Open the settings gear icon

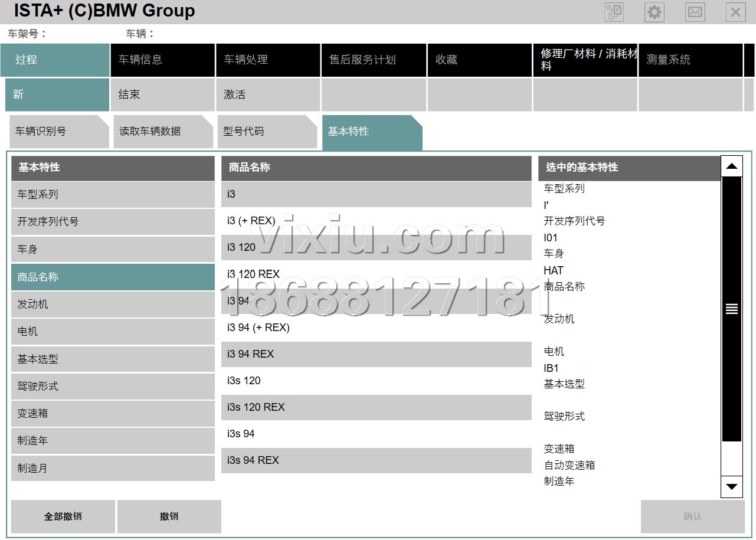pyautogui.click(x=654, y=12)
